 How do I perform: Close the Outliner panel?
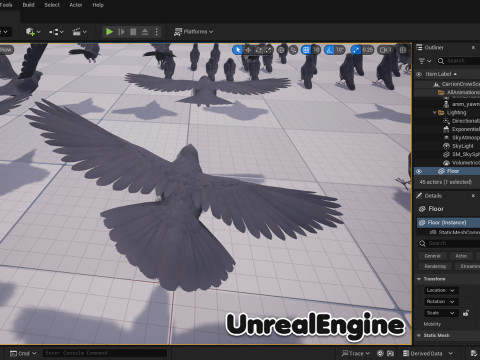click(473, 48)
